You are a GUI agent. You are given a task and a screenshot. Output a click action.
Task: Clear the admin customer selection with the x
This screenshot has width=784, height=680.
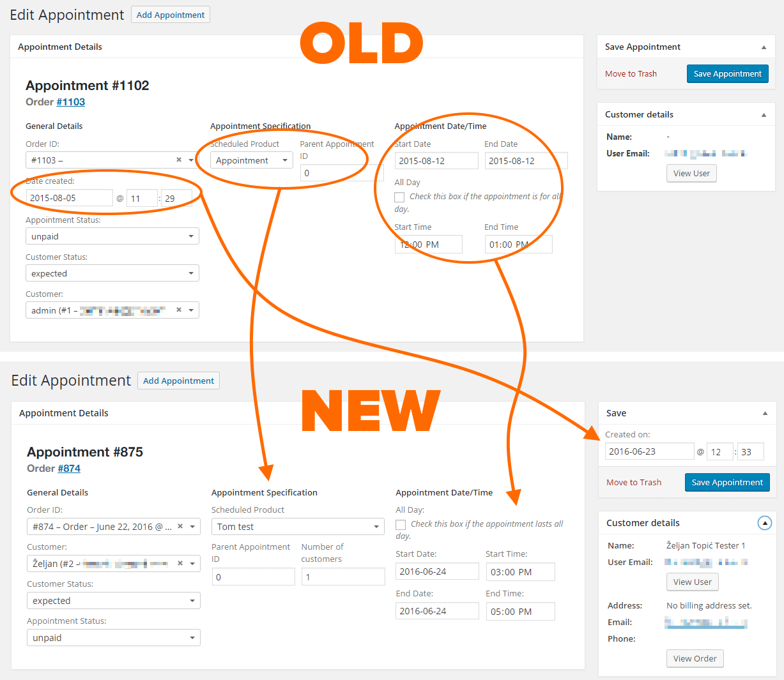click(x=179, y=310)
